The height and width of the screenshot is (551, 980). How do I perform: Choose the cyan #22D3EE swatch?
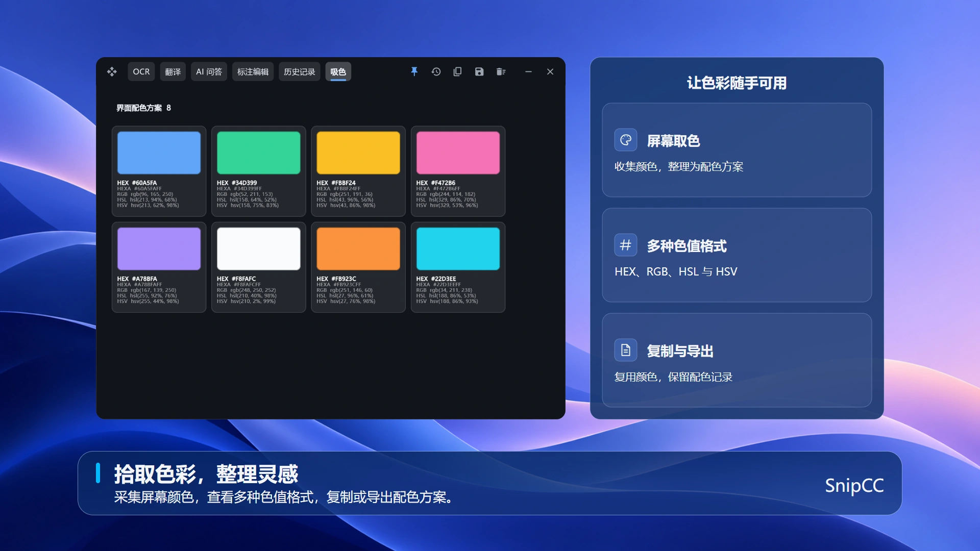[x=458, y=248]
